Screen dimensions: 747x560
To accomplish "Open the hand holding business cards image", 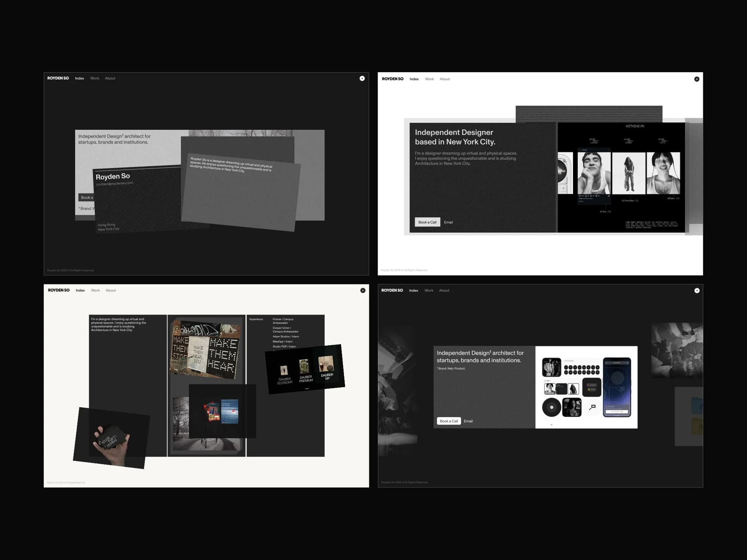I will (x=111, y=438).
